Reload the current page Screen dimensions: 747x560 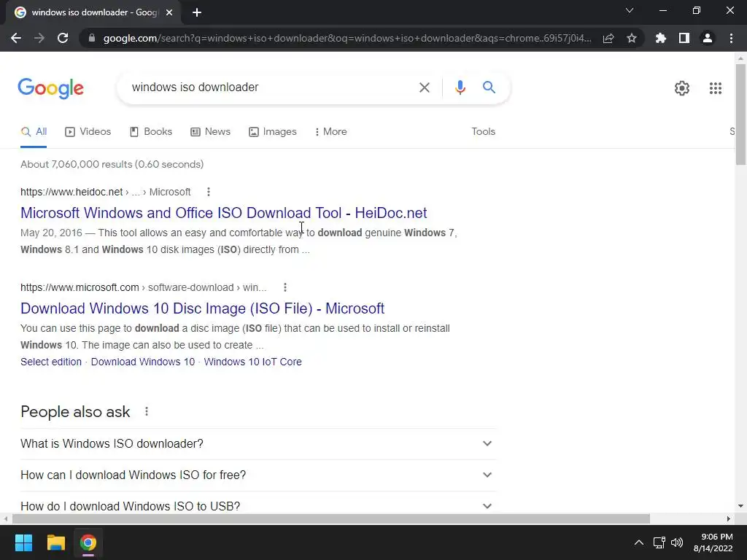[63, 38]
